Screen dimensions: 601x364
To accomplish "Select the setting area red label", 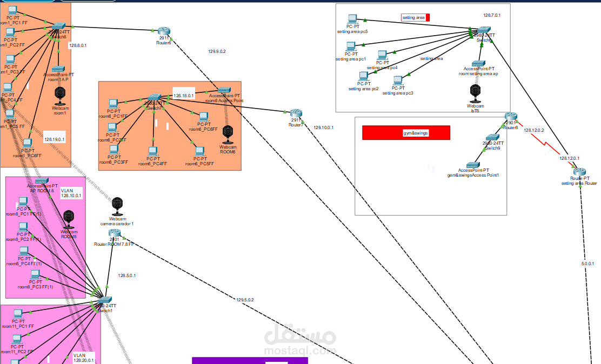I will (x=415, y=18).
